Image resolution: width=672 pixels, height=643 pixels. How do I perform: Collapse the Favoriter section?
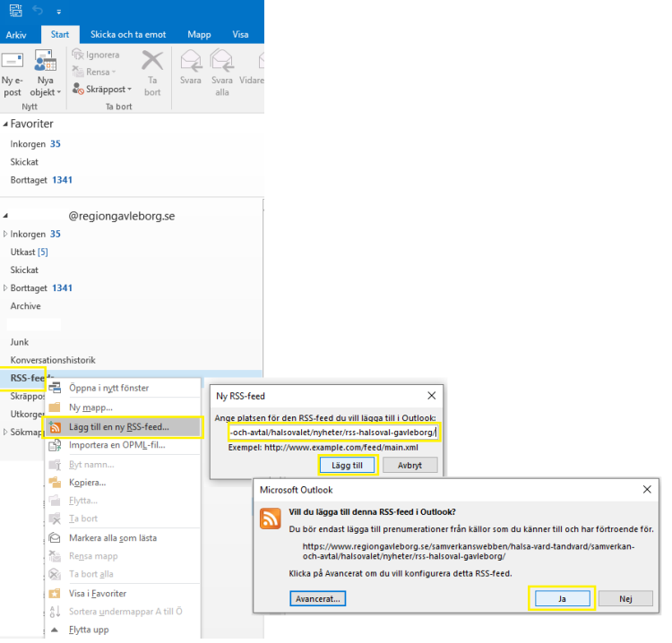coord(5,124)
